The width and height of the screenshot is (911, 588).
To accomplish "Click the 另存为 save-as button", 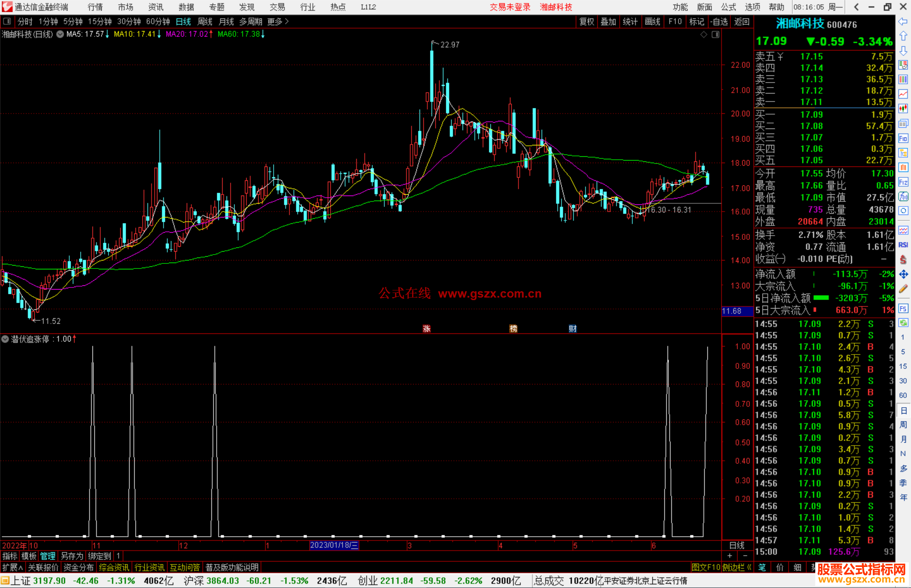I will [x=72, y=556].
